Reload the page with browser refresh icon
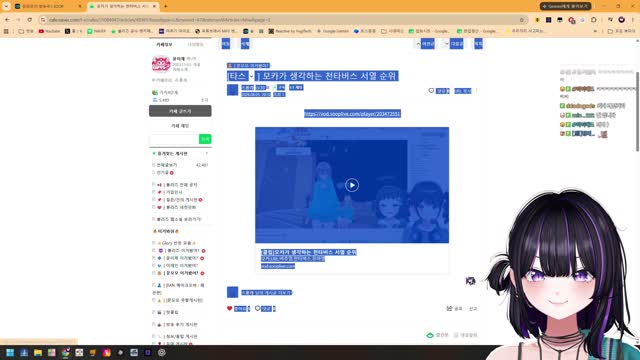The image size is (640, 360). coord(29,20)
